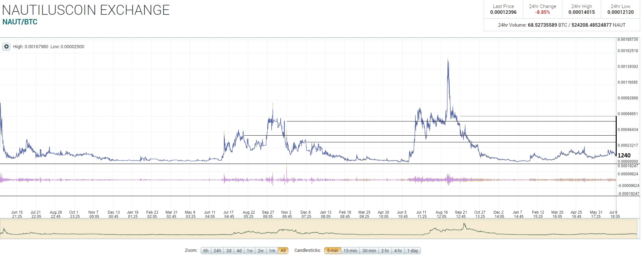Click the High 0.00167980 chart readout

coord(31,47)
